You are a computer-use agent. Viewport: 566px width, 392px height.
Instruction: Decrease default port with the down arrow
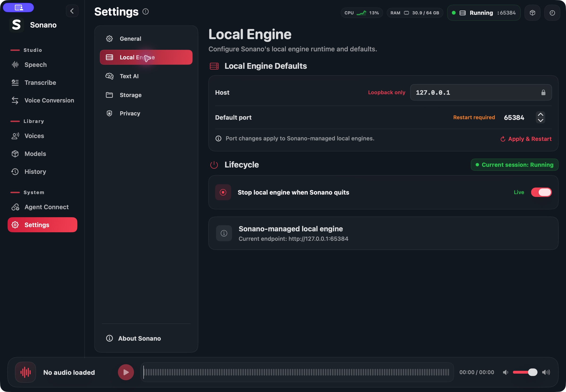click(540, 120)
